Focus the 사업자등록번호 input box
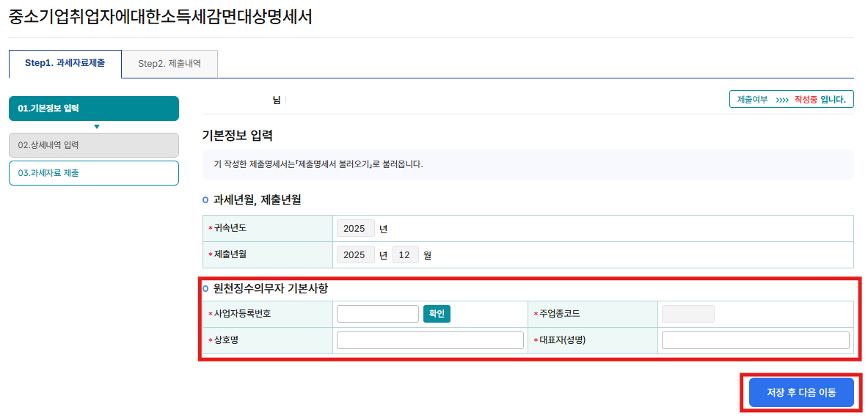Image resolution: width=868 pixels, height=418 pixels. [377, 314]
